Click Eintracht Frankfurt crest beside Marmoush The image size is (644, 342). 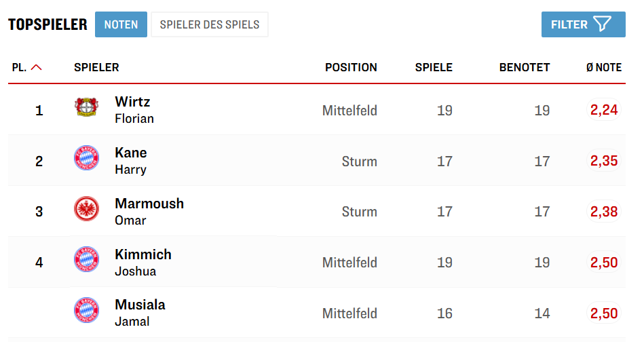click(86, 210)
